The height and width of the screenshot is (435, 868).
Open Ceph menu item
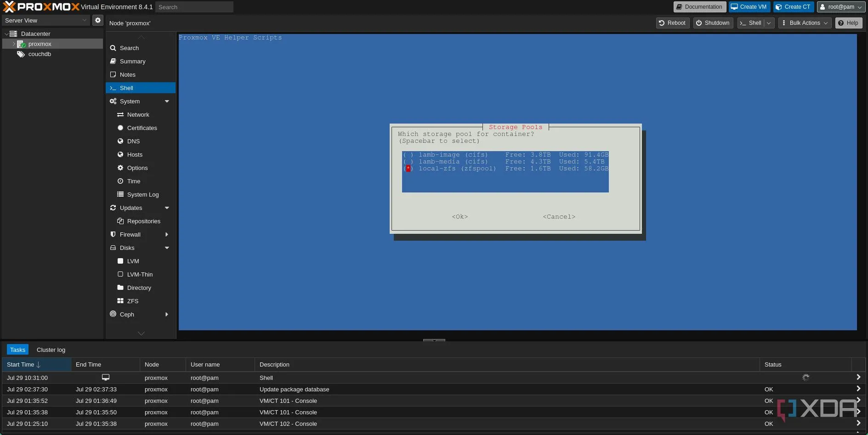click(127, 315)
